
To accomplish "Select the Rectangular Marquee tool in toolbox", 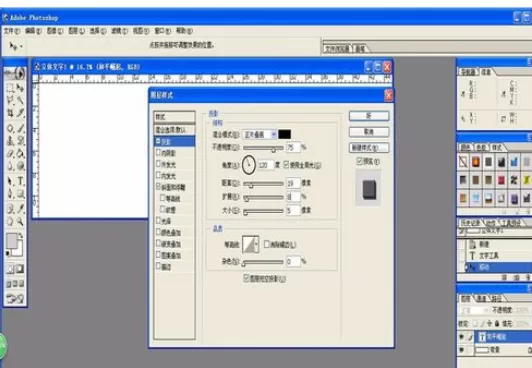I will click(10, 89).
